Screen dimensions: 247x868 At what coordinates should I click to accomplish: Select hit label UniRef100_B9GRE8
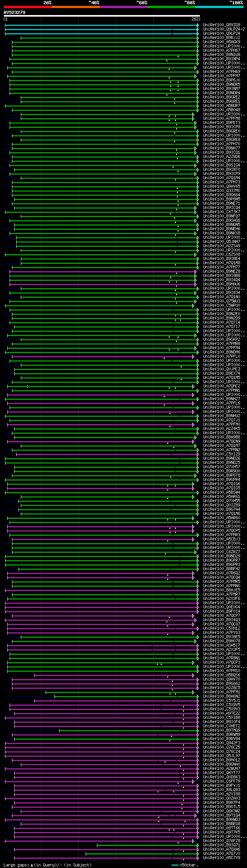tap(222, 140)
